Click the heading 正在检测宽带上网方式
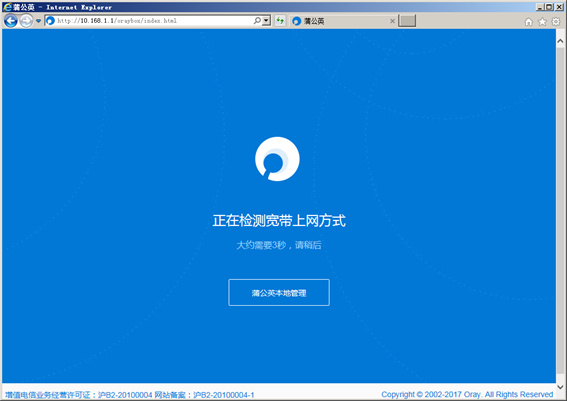The width and height of the screenshot is (567, 401). tap(279, 221)
